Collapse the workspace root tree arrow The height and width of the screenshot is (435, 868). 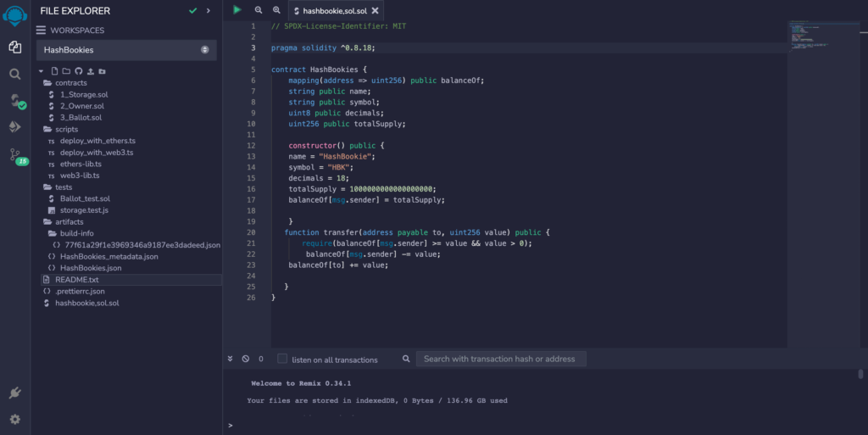click(41, 71)
